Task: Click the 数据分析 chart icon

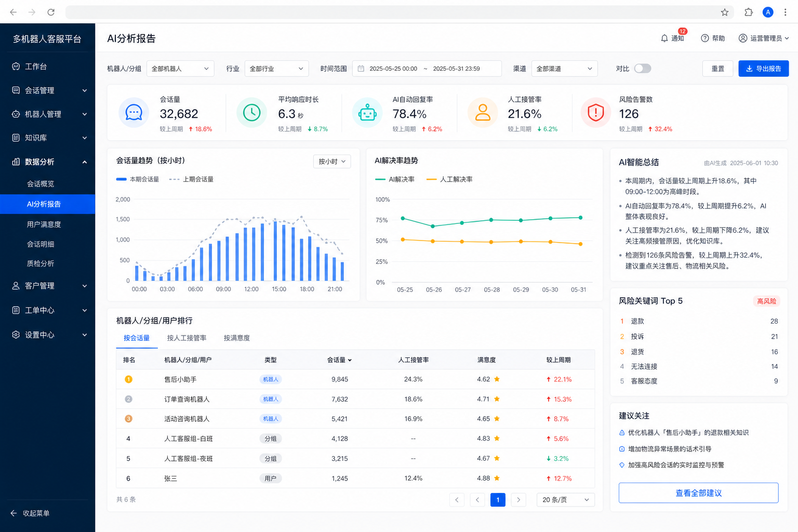Action: [16, 162]
